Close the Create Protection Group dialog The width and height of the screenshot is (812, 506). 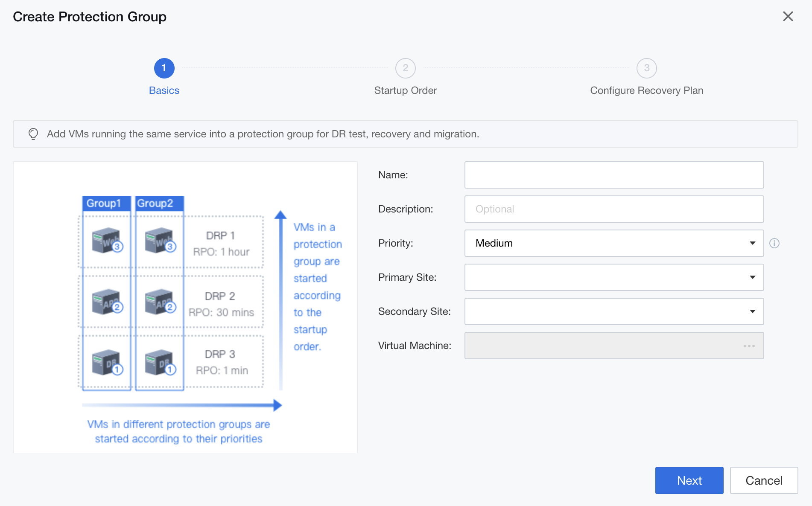788,17
